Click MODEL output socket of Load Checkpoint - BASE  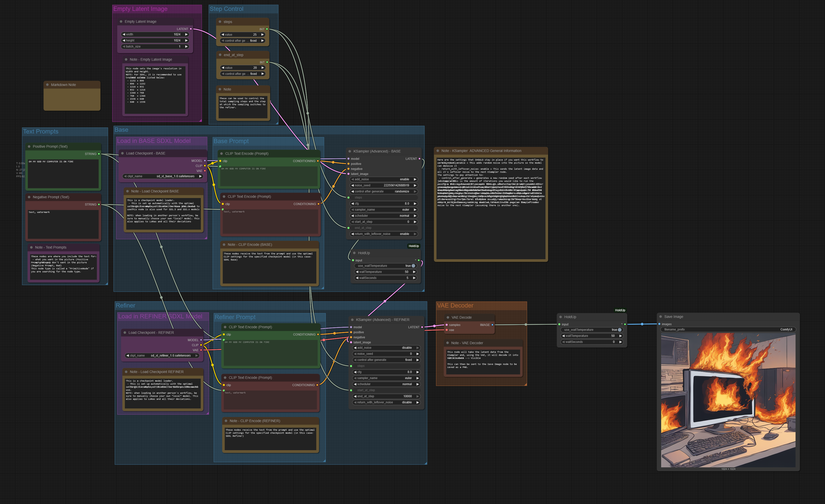[205, 161]
